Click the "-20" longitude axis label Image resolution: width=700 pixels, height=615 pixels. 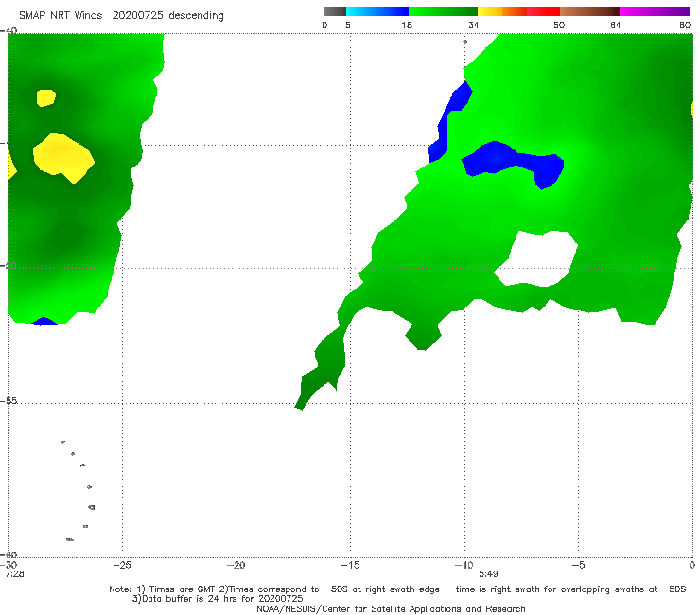point(236,565)
